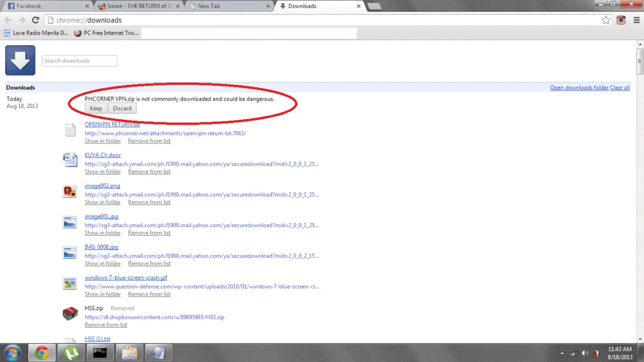This screenshot has width=644, height=362.
Task: Remove OPENVPN RETURN.txt from list
Action: (x=149, y=141)
